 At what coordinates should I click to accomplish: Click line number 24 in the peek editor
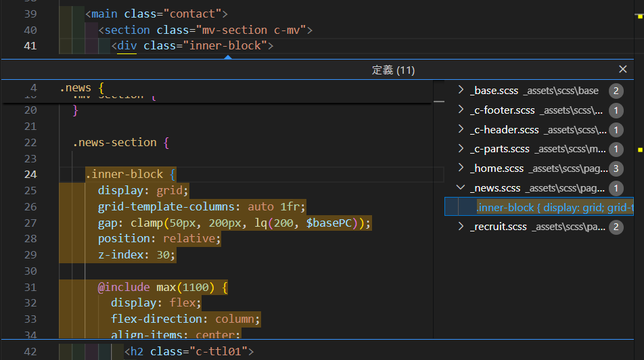coord(30,175)
